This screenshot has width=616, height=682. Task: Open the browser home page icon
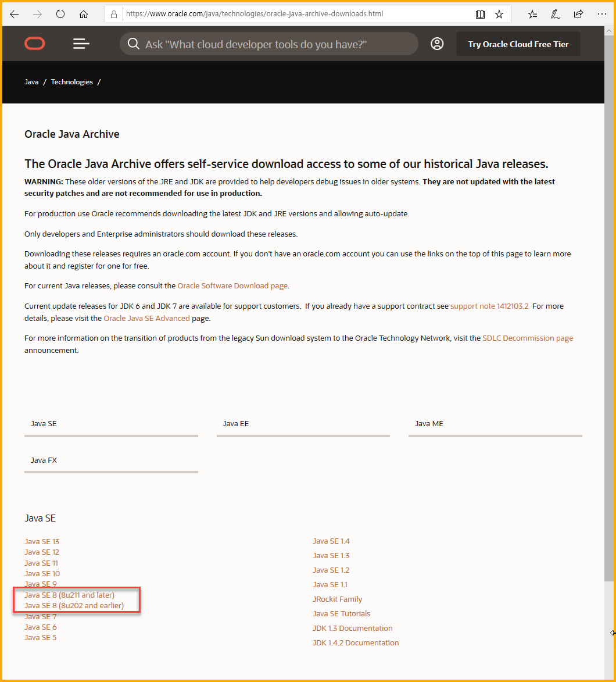coord(84,15)
